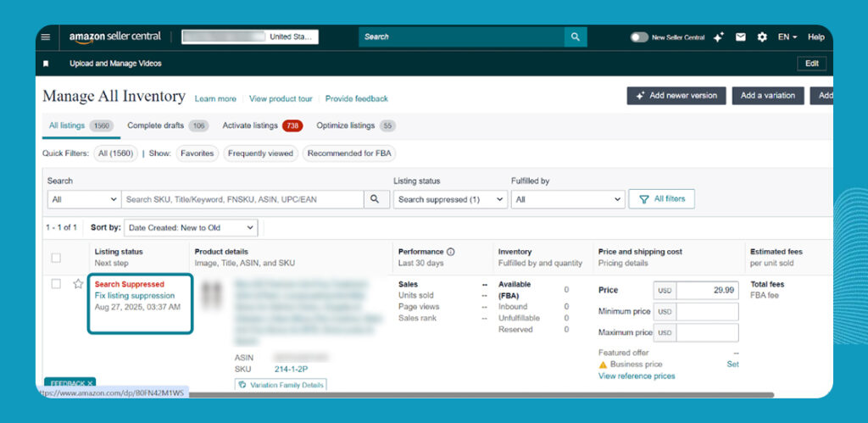Toggle the New Seller Central switch
Viewport: 868px width, 423px height.
639,37
